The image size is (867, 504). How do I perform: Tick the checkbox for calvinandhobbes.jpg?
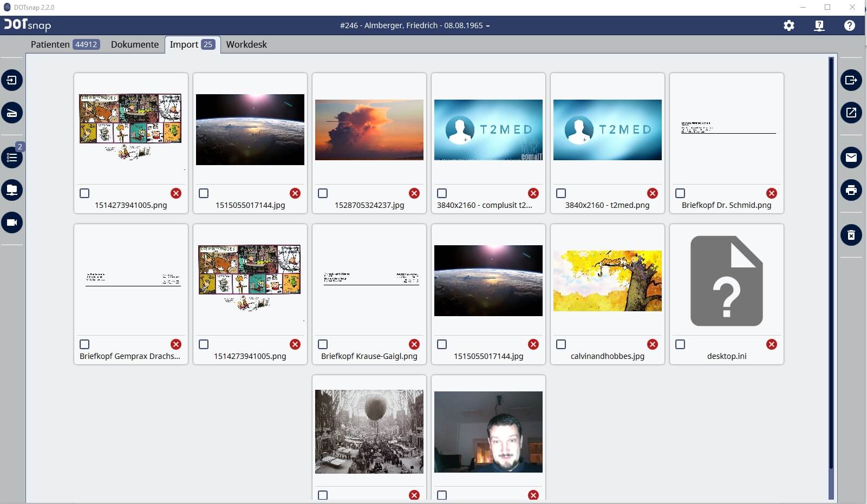click(561, 344)
